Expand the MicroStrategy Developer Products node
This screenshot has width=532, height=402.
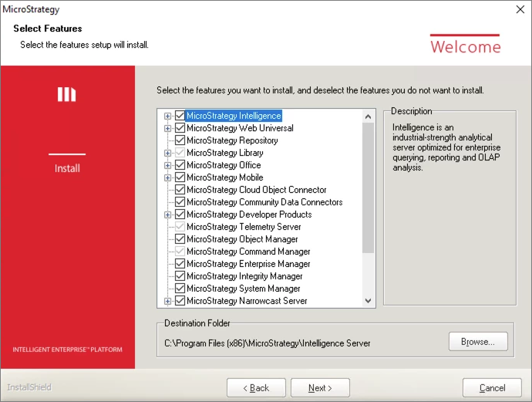[167, 215]
